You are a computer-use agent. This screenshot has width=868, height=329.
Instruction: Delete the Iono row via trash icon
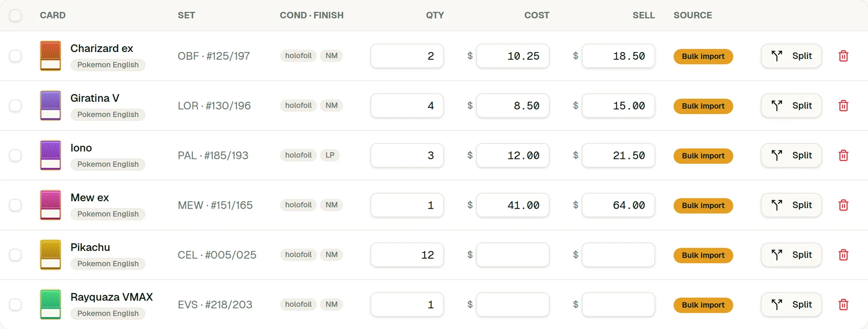point(843,155)
